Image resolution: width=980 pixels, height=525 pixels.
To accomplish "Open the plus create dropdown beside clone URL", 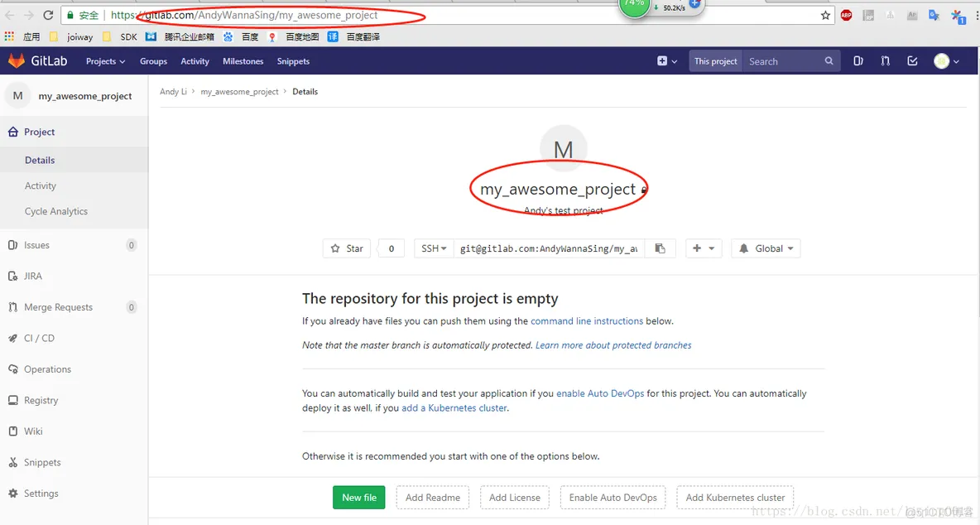I will (x=704, y=248).
